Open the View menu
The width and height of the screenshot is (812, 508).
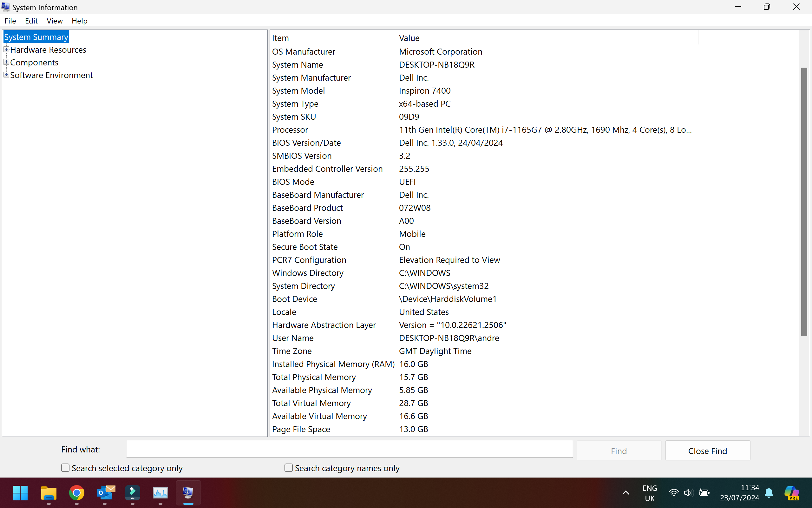55,21
